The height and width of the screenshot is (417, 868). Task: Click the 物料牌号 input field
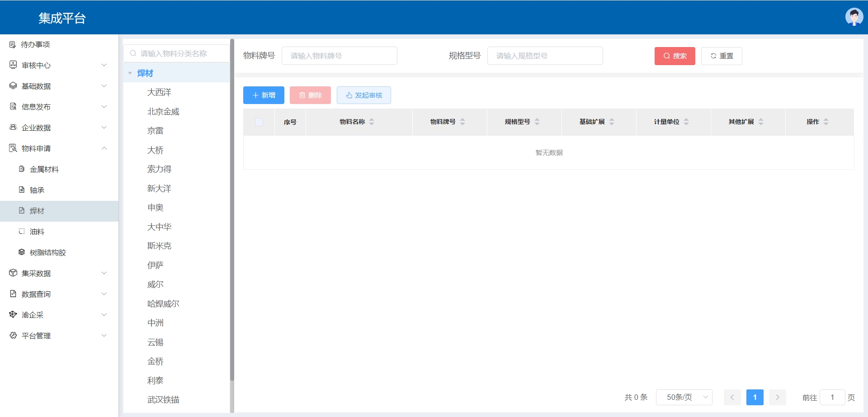pos(339,56)
